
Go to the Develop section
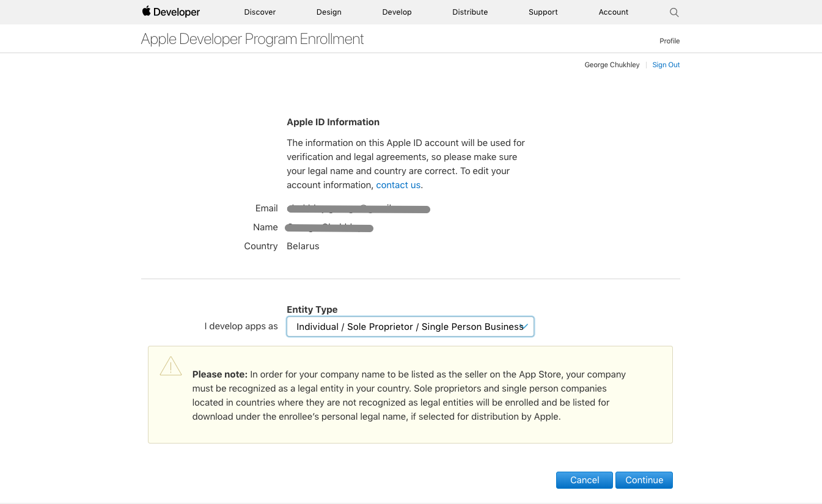click(x=397, y=12)
